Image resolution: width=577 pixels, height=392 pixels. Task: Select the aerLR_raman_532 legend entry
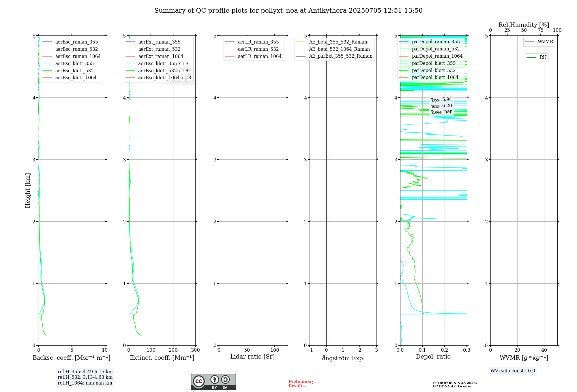tap(258, 49)
